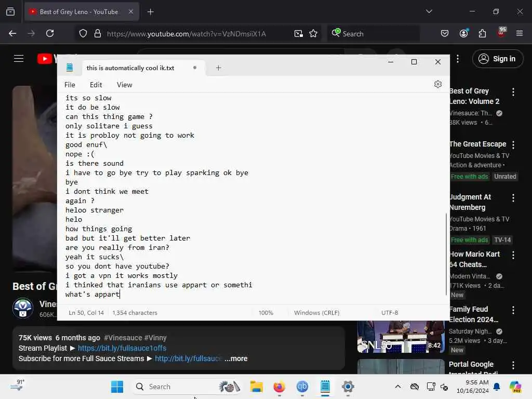Viewport: 532px width, 399px height.
Task: Open Firefox tab list button
Action: coord(10,12)
